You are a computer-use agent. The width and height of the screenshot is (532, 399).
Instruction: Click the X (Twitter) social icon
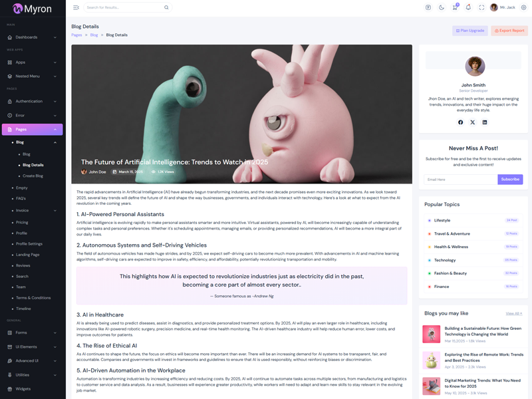point(473,122)
